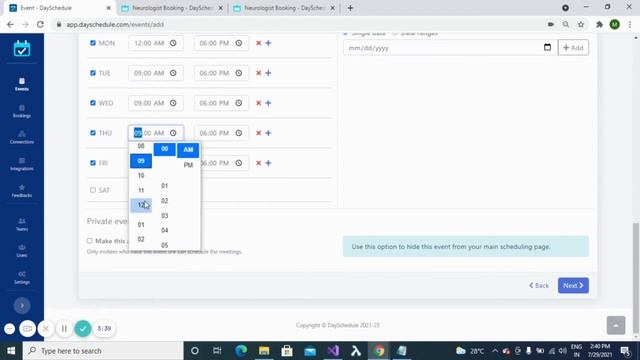Uncheck the MON checkbox
The height and width of the screenshot is (360, 640).
[x=93, y=43]
